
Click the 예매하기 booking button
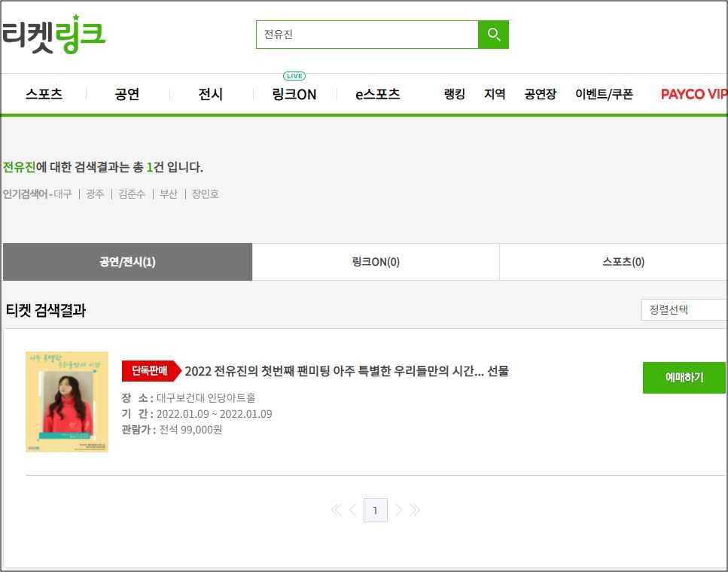coord(684,377)
